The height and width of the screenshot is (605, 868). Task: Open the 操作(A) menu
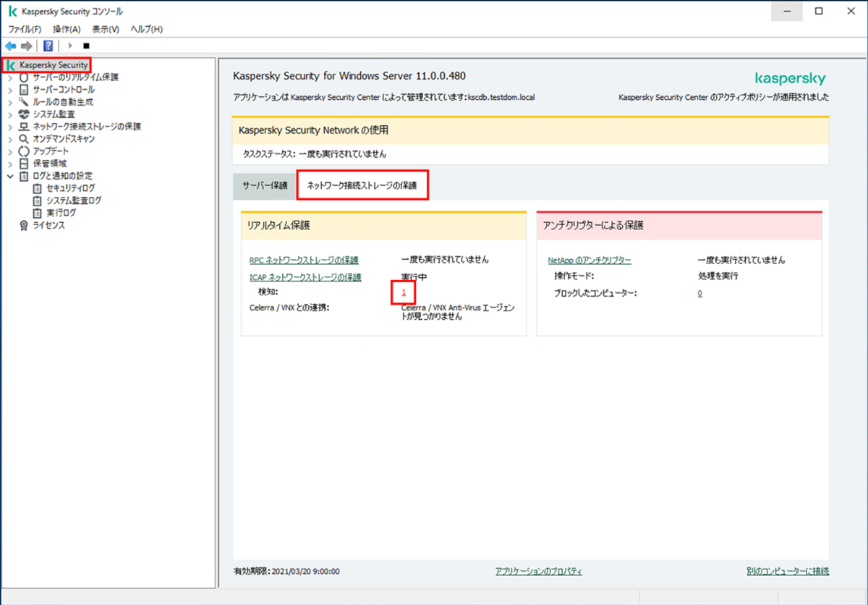pyautogui.click(x=67, y=29)
